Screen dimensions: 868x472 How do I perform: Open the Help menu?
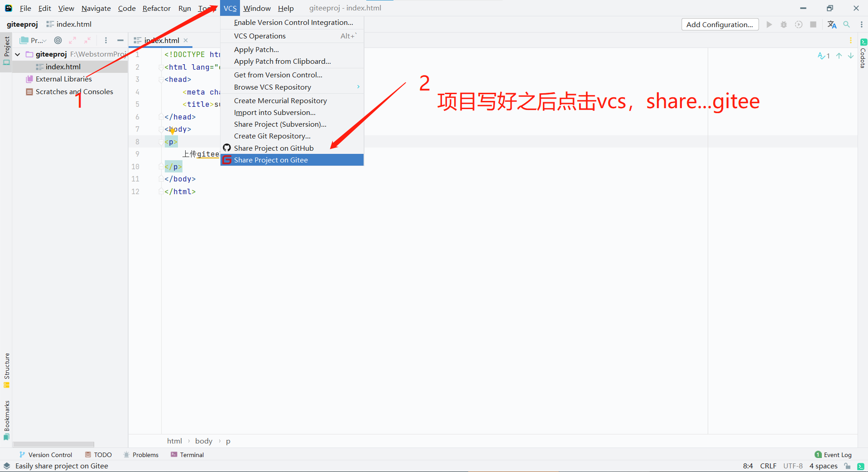[x=286, y=8]
